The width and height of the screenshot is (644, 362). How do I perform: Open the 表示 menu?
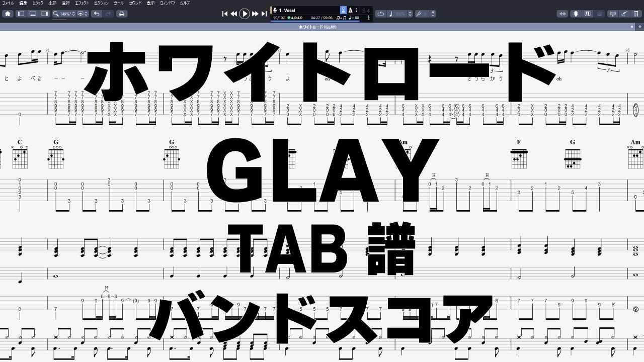(151, 3)
